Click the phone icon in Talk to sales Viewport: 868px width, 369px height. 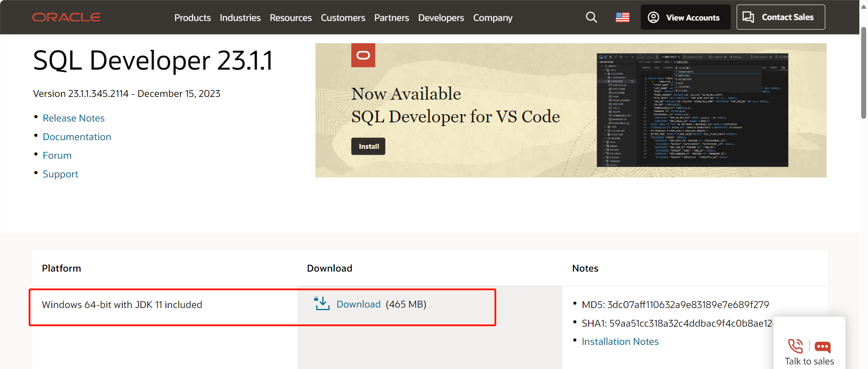tap(795, 346)
